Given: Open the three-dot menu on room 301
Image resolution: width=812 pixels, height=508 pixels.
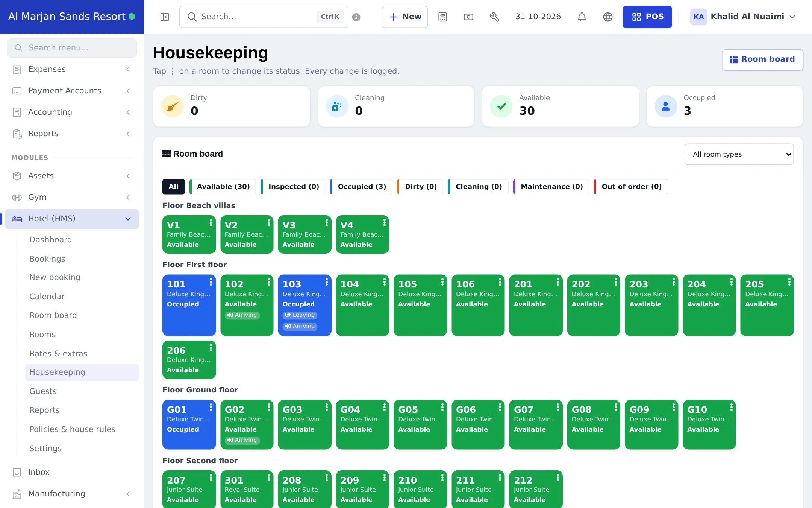Looking at the screenshot, I should [268, 478].
